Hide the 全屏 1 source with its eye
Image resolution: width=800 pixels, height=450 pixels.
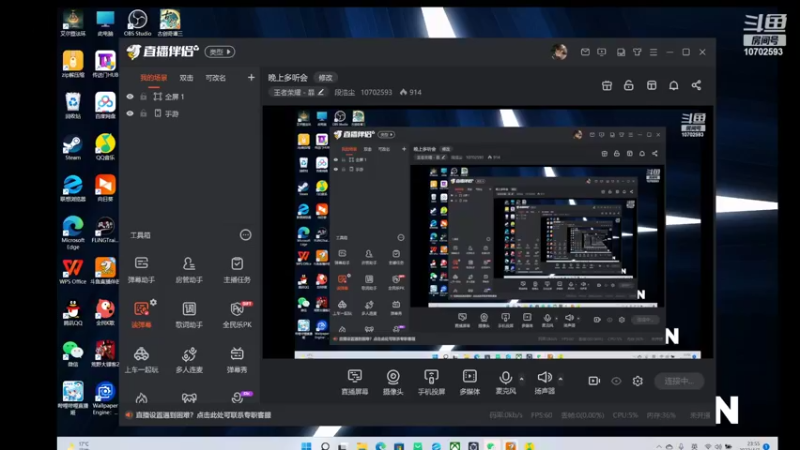pyautogui.click(x=130, y=96)
